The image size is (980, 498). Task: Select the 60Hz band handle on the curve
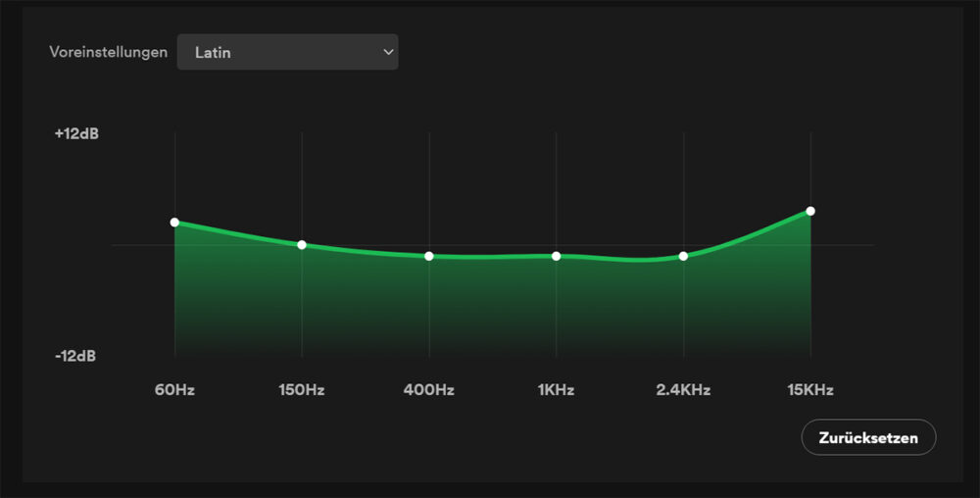tap(174, 223)
